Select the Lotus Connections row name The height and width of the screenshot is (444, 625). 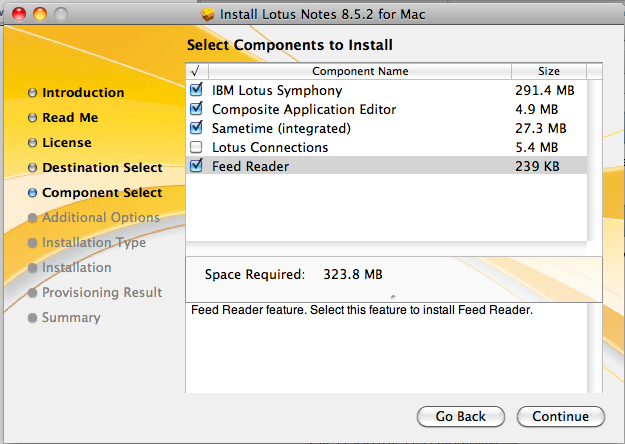[x=270, y=147]
